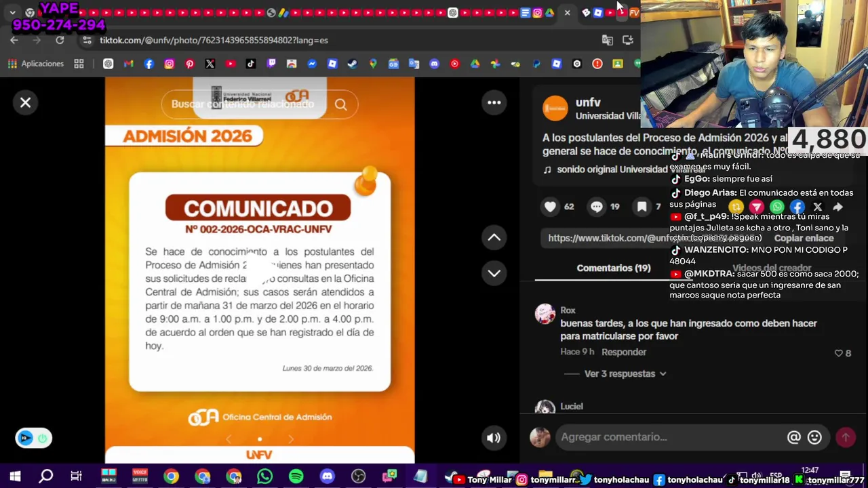Click the tiktok.com address bar URL

(214, 40)
